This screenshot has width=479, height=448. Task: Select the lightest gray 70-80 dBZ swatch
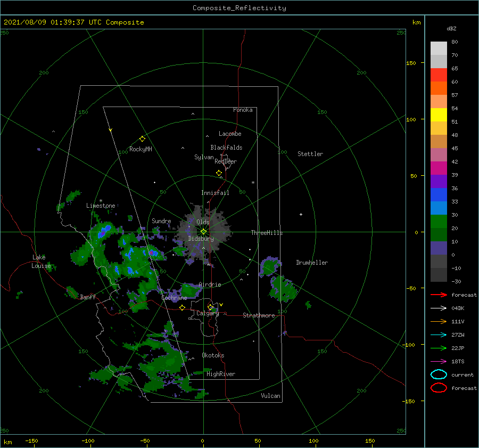click(x=439, y=48)
